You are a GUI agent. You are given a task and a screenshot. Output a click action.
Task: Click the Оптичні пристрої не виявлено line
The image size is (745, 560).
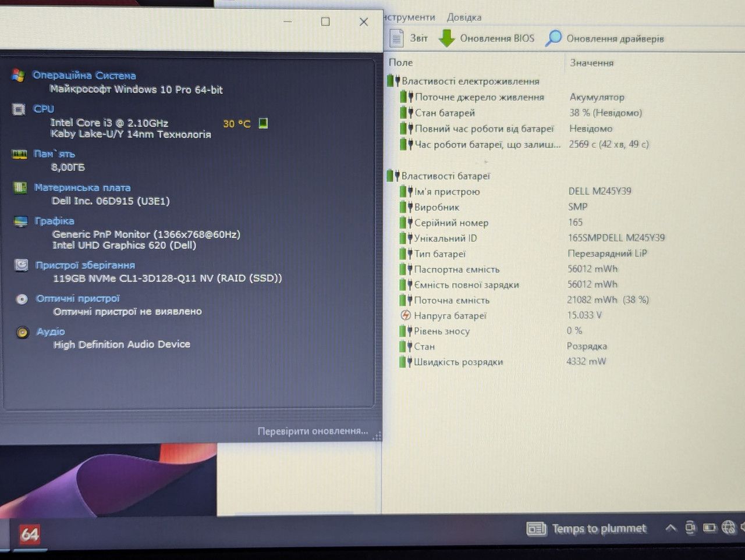(127, 312)
